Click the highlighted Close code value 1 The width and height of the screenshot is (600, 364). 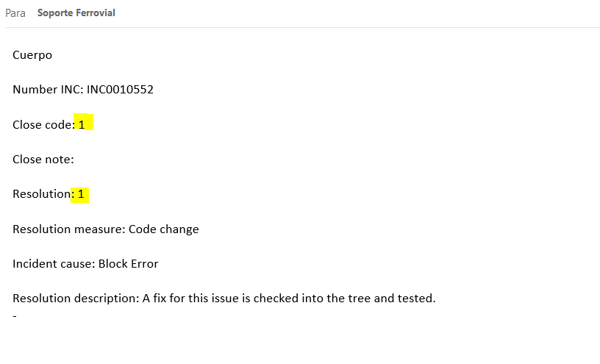click(82, 125)
